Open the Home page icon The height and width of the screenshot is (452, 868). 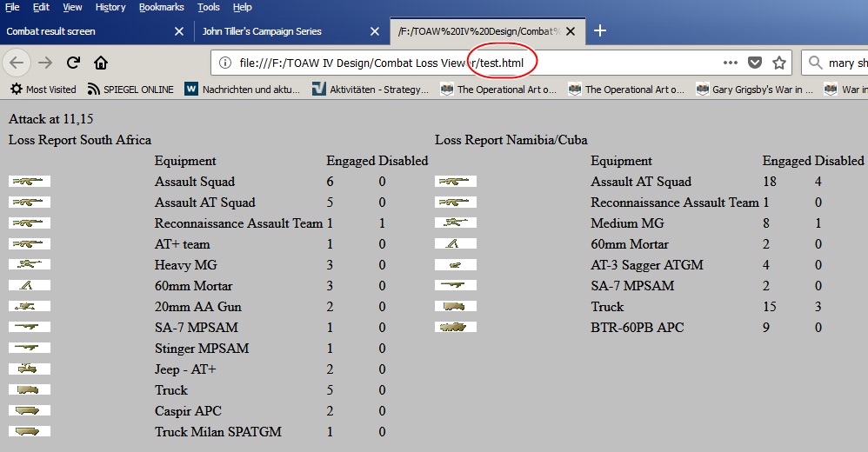[101, 63]
